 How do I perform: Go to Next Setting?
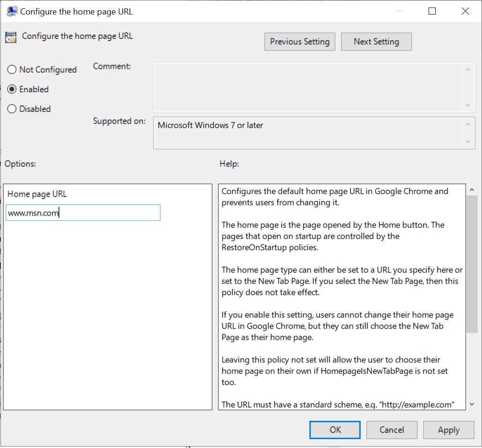coord(376,42)
